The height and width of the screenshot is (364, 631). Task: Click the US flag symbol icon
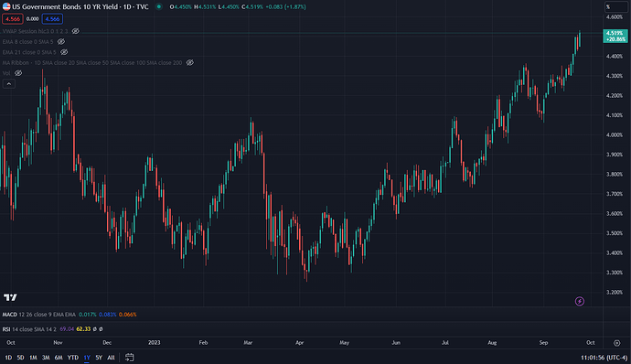(x=6, y=6)
